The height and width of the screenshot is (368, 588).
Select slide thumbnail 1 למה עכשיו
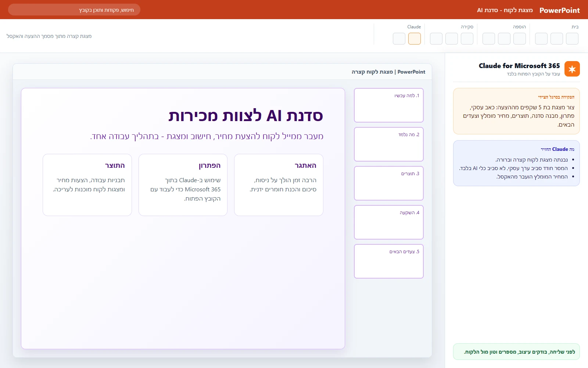point(389,105)
